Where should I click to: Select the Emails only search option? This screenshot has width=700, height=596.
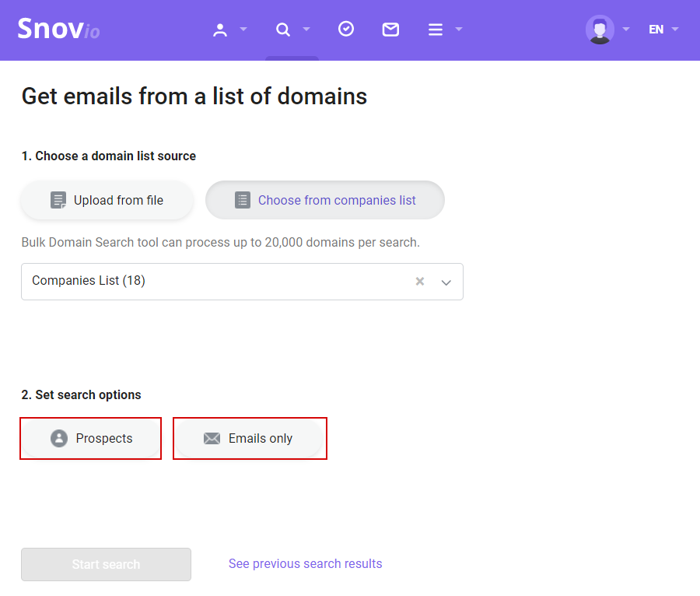[x=248, y=438]
